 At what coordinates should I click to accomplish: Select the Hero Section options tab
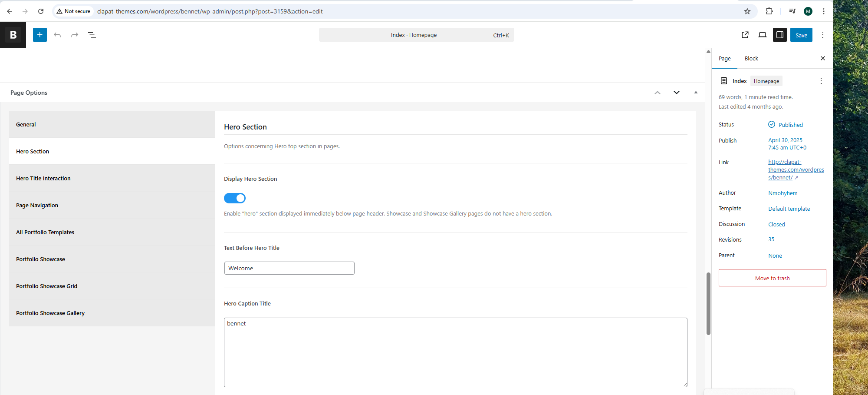point(112,151)
